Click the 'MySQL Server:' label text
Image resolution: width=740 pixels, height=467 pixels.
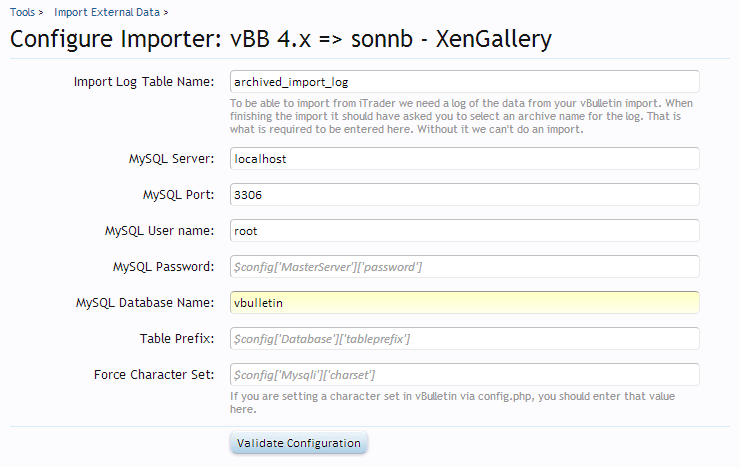coord(166,159)
